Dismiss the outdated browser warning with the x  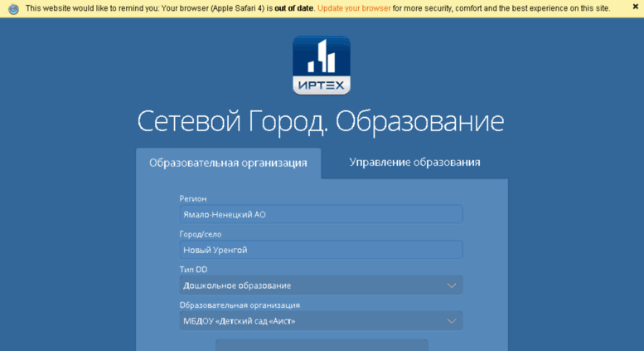click(634, 8)
